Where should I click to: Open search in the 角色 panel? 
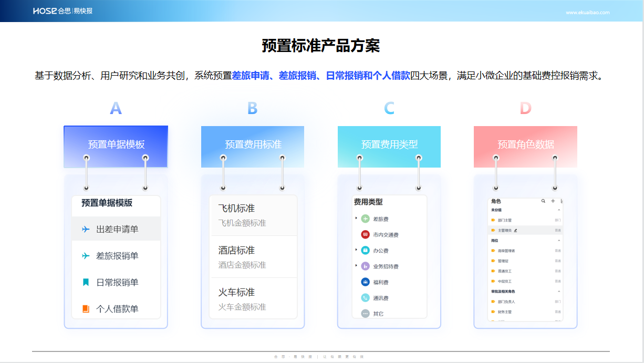pos(544,201)
